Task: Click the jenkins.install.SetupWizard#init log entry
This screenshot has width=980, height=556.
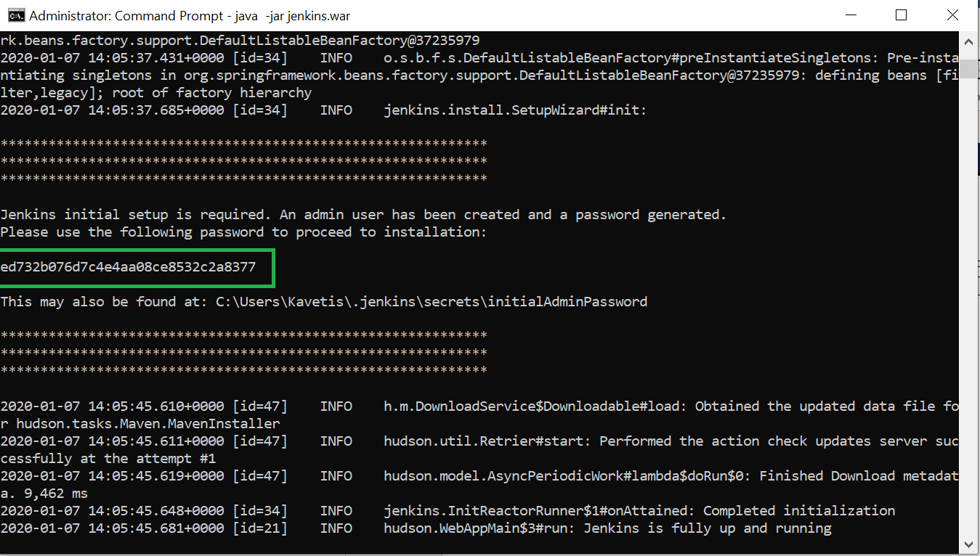Action: (514, 110)
